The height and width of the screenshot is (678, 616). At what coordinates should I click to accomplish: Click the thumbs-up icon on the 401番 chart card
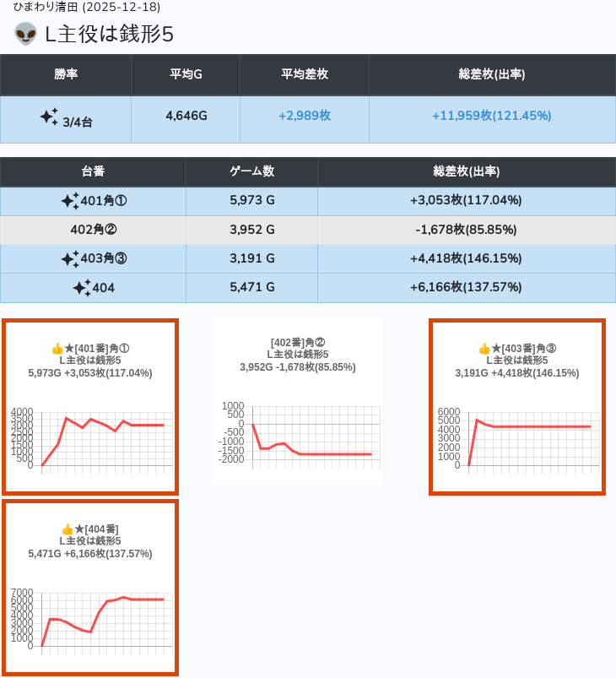[57, 349]
